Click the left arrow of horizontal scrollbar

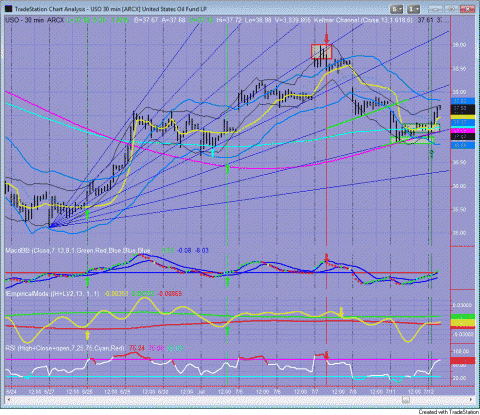[x=8, y=399]
